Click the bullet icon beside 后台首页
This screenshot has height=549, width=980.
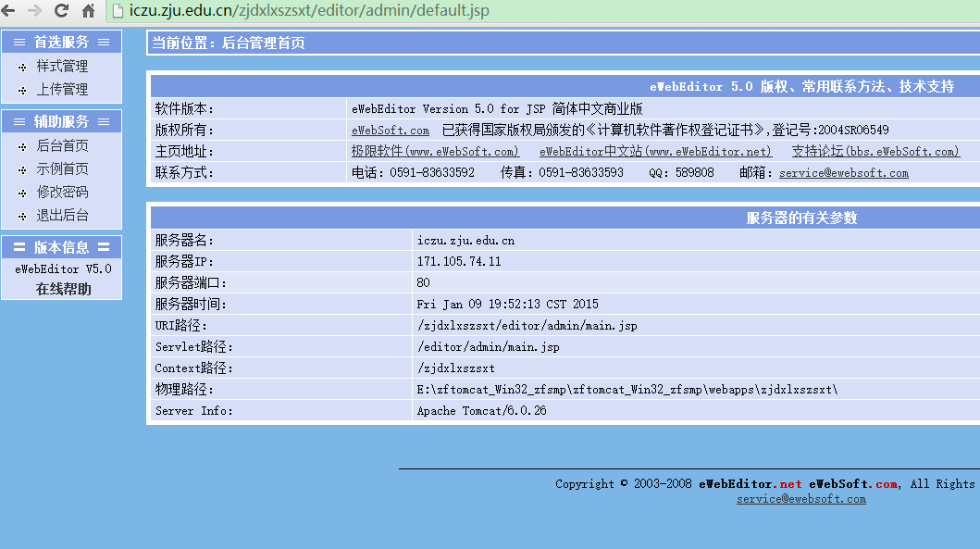[22, 147]
